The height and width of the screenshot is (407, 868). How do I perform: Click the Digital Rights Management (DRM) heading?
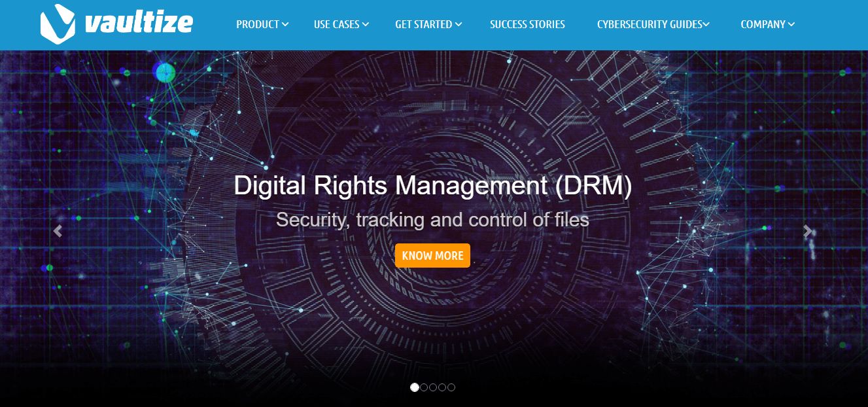[x=433, y=186]
